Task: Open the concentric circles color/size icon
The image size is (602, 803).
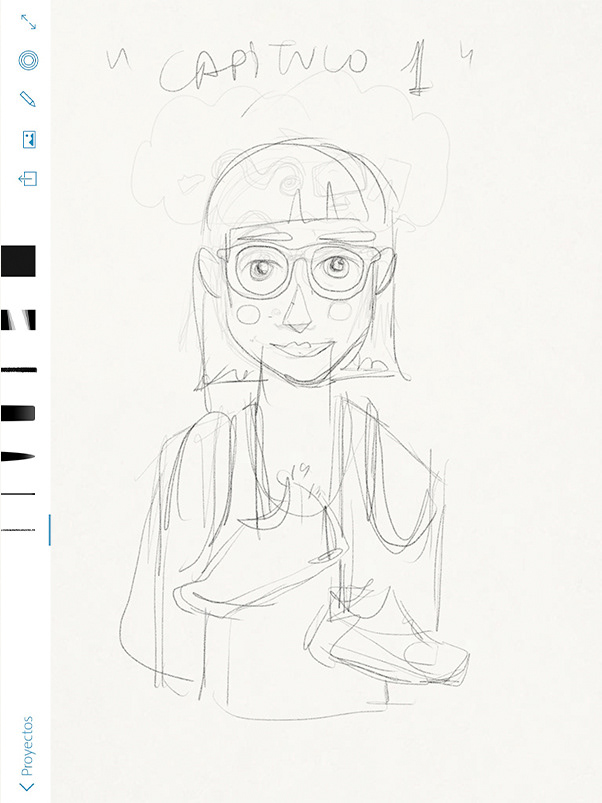Action: point(28,60)
